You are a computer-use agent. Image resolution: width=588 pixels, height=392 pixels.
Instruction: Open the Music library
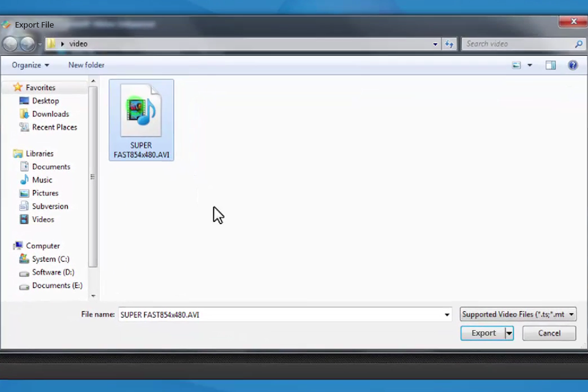(x=42, y=179)
